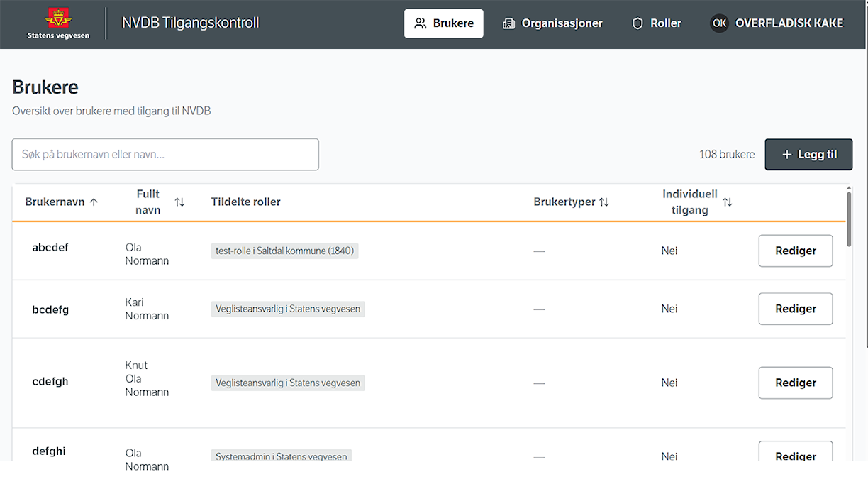Click the shield icon beside Roller

pos(638,23)
